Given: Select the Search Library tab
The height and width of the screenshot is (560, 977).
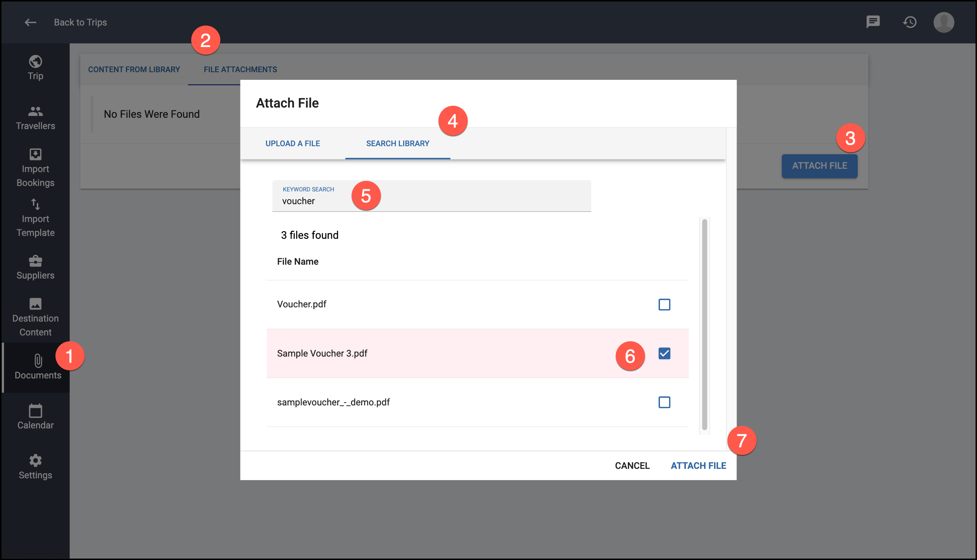Looking at the screenshot, I should [398, 143].
